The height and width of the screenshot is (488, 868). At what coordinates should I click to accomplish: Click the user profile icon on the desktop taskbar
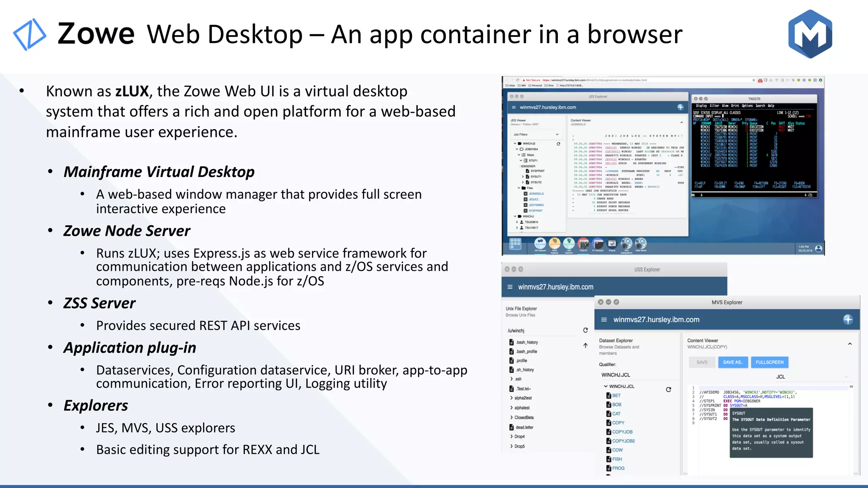(818, 249)
